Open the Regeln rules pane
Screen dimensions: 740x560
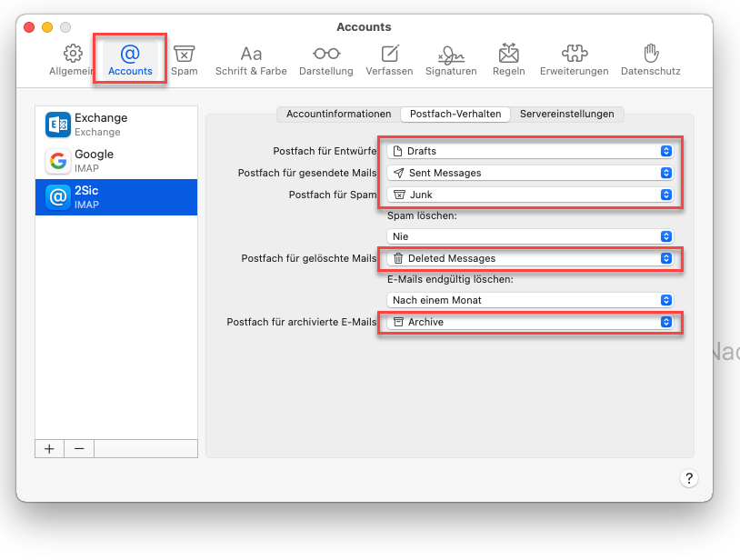(509, 60)
